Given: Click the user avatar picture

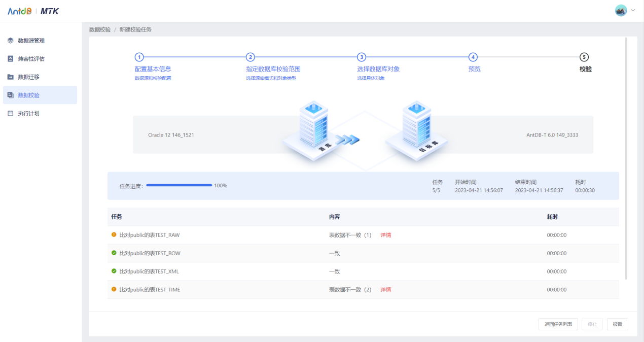Looking at the screenshot, I should [x=621, y=10].
